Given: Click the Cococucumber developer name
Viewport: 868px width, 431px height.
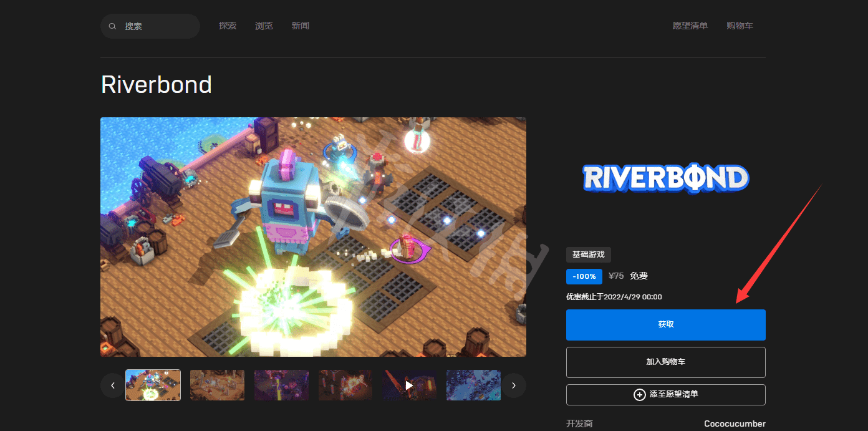Looking at the screenshot, I should pyautogui.click(x=735, y=424).
